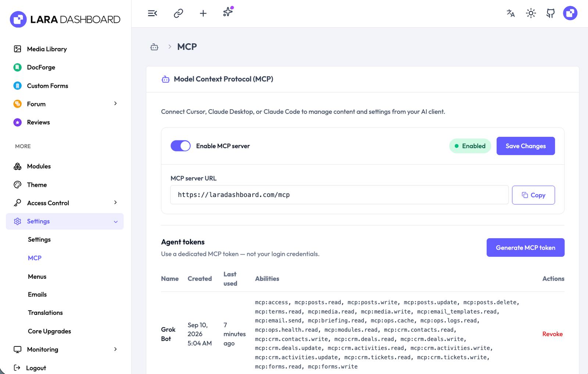Switch theme using the sun icon
The width and height of the screenshot is (588, 374).
click(531, 13)
